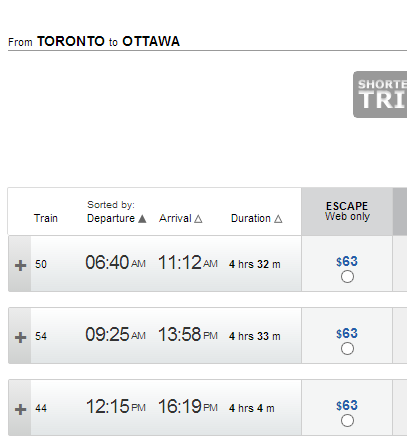Click the $63 price for train 54

(347, 333)
